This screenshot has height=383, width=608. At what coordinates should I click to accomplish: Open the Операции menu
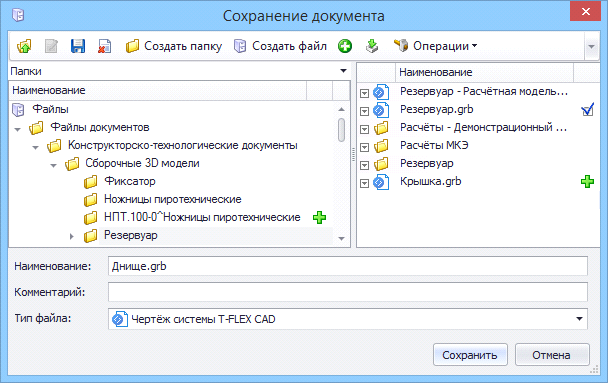435,46
